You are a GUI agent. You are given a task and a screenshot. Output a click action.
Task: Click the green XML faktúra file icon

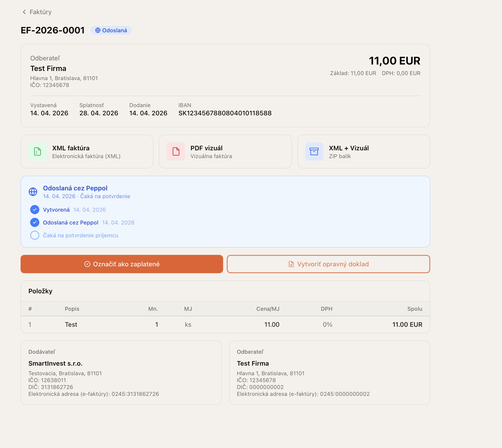(x=37, y=151)
